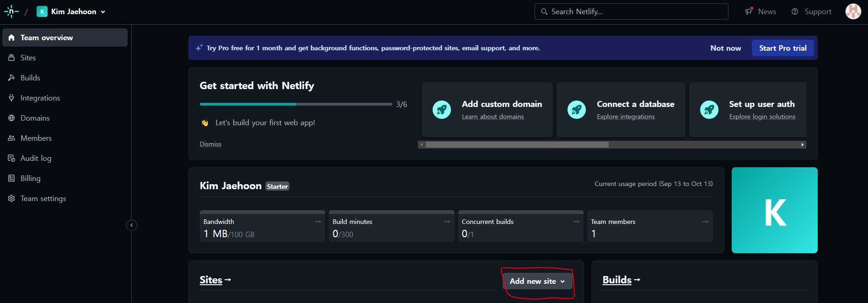
Task: Click the Integrations plug icon
Action: pos(11,98)
